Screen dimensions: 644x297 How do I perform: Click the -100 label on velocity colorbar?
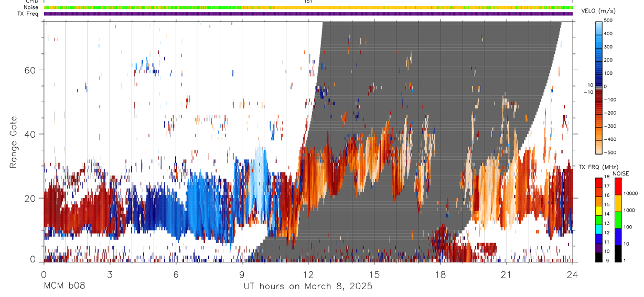611,100
